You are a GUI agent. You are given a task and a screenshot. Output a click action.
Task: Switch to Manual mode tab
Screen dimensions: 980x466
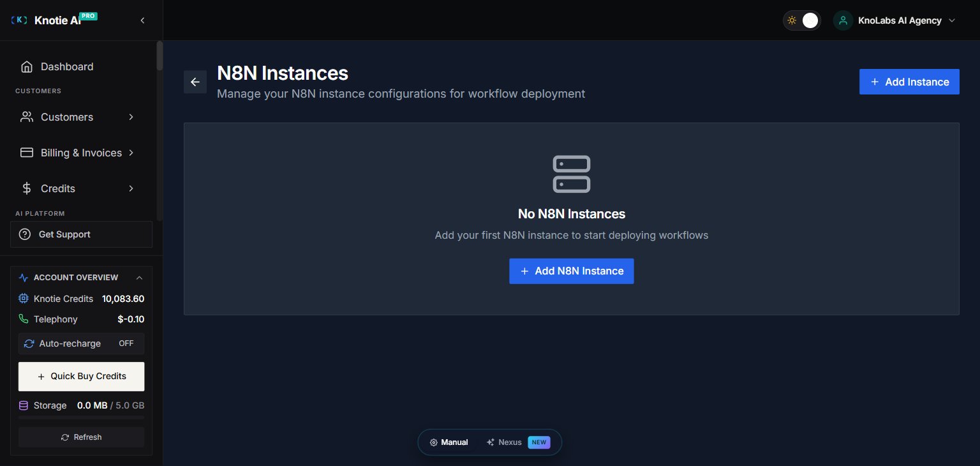point(449,442)
